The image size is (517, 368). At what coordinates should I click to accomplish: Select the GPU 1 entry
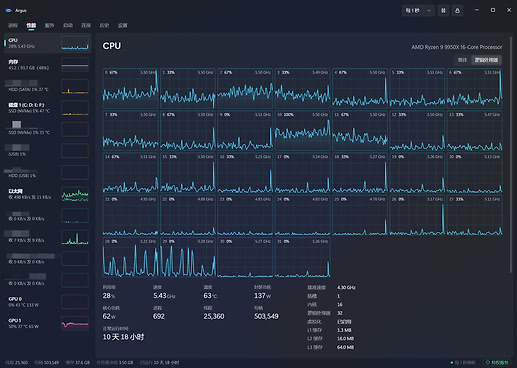48,323
